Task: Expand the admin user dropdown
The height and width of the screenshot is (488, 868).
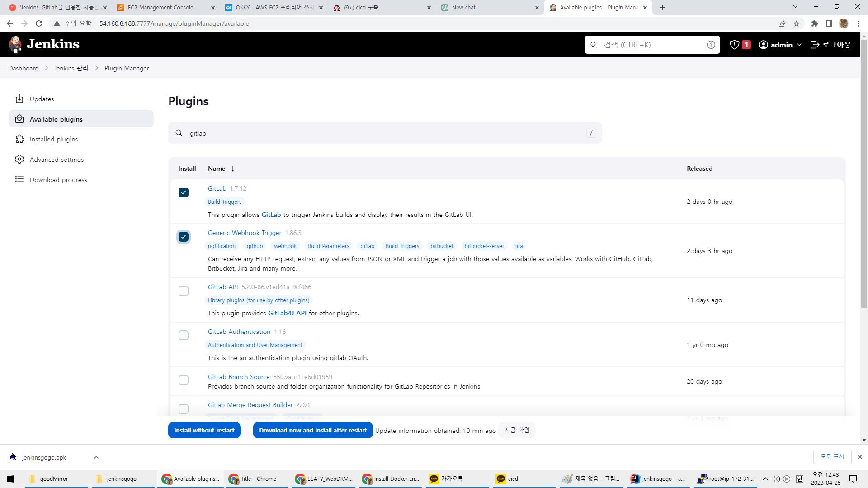Action: [x=799, y=45]
